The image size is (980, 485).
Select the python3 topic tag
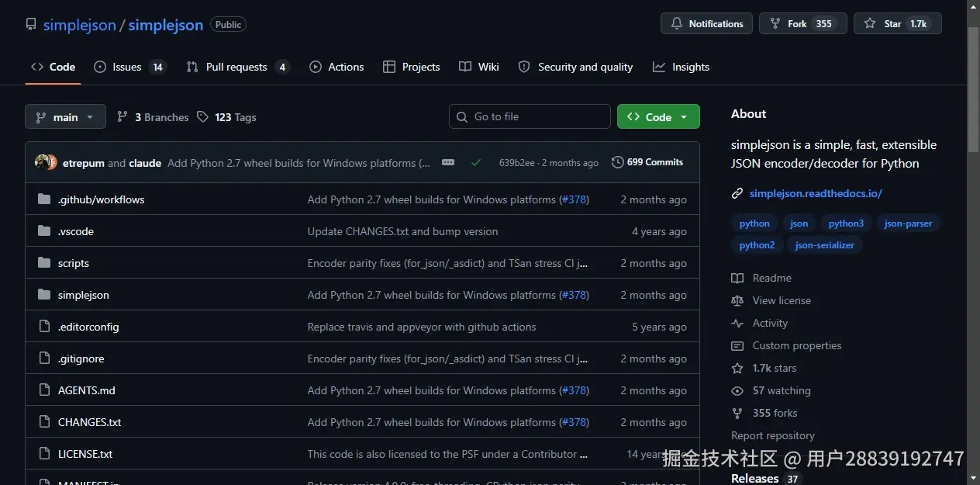pos(846,223)
